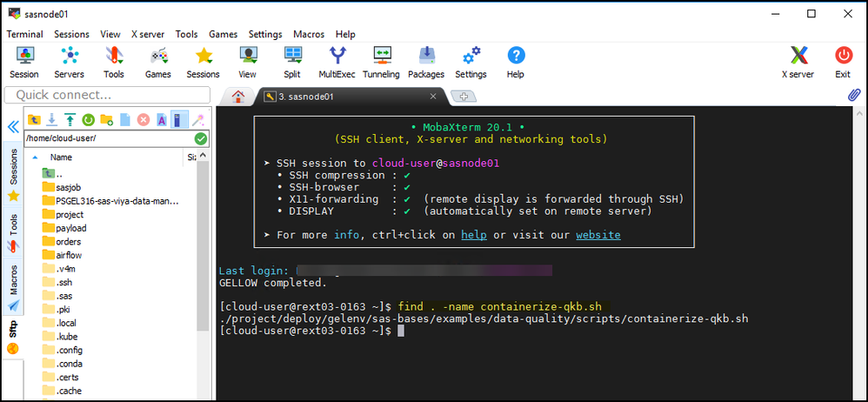Confirm the remote path with green check
This screenshot has height=402, width=868.
[201, 138]
